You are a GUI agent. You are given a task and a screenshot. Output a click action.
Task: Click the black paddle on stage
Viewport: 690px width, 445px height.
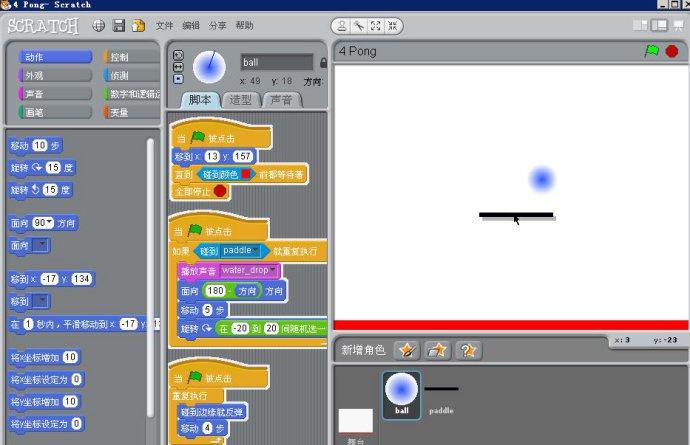tap(516, 215)
